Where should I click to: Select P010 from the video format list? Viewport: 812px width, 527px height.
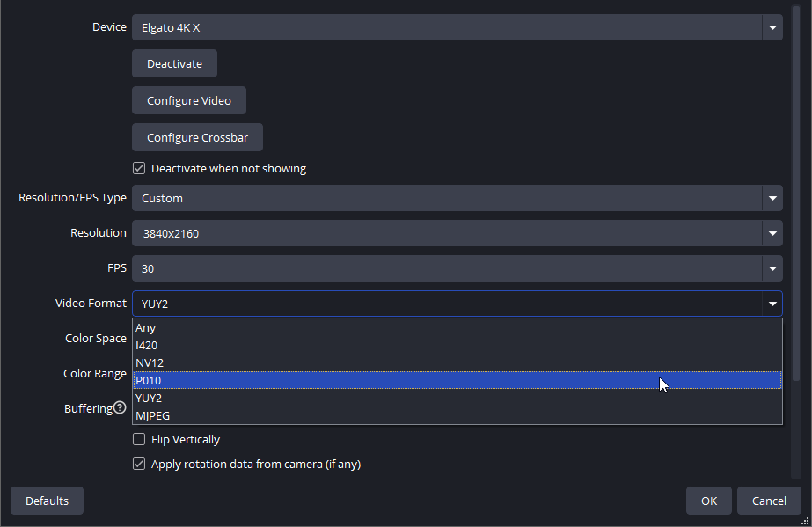coord(457,380)
